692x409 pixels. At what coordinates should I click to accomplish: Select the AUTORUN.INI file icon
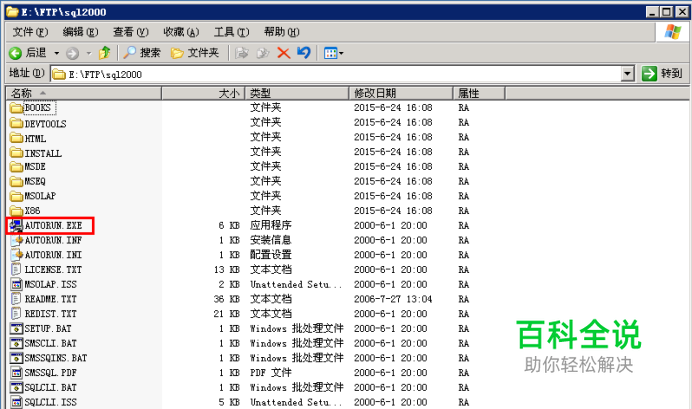[x=16, y=255]
